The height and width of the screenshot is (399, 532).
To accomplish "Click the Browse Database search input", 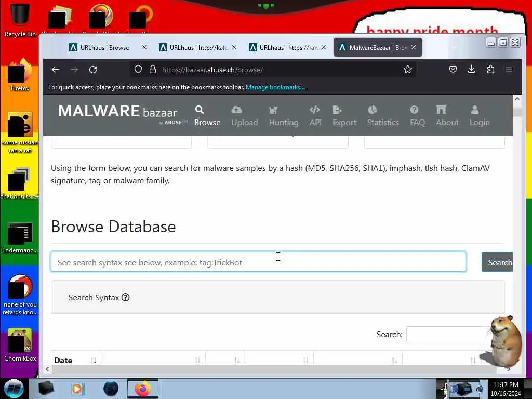I will (259, 262).
